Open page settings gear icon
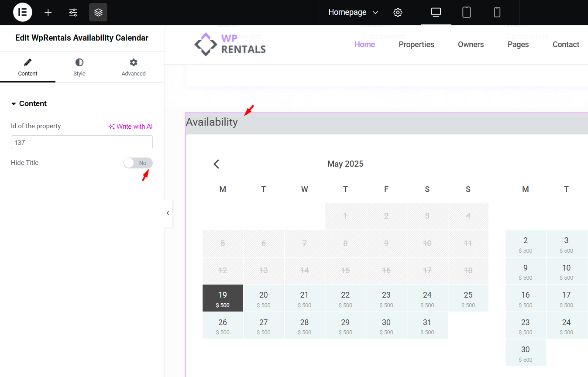This screenshot has width=588, height=377. [x=398, y=12]
